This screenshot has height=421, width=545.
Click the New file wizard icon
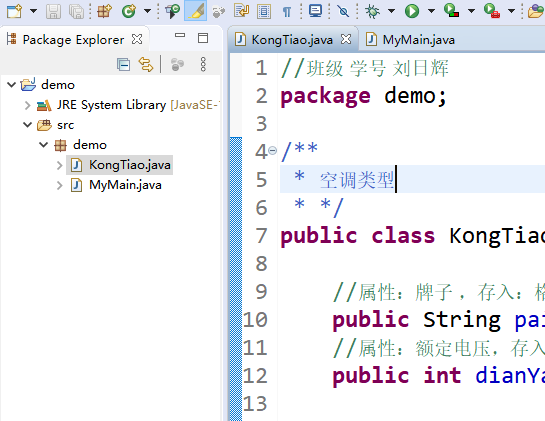(x=14, y=11)
